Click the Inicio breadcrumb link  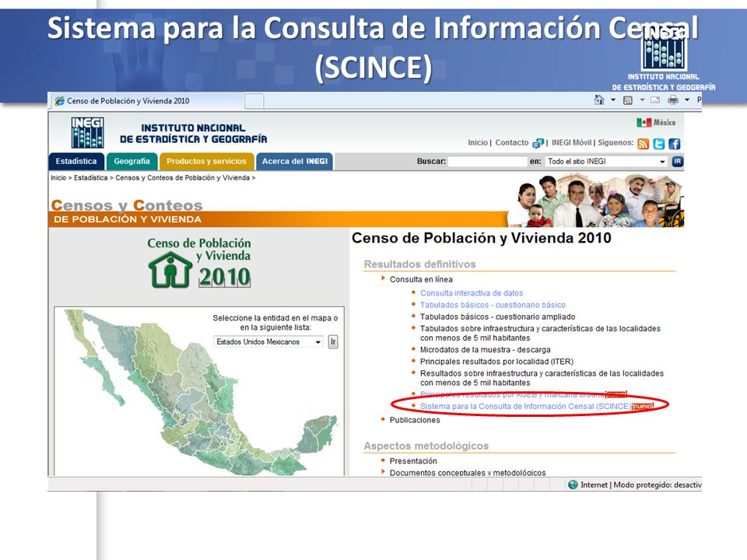58,177
